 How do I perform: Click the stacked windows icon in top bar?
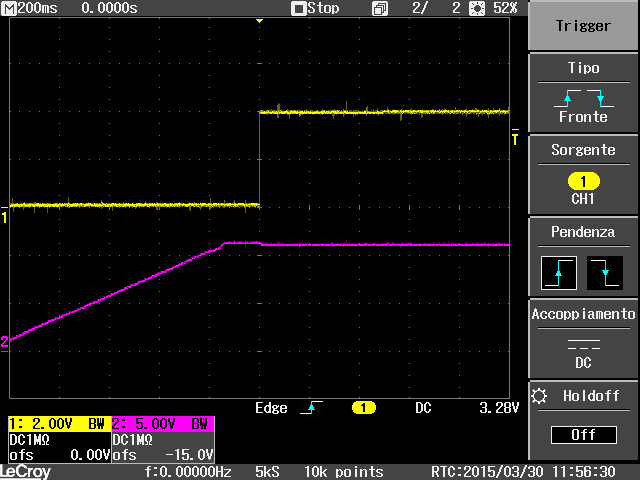[x=380, y=9]
